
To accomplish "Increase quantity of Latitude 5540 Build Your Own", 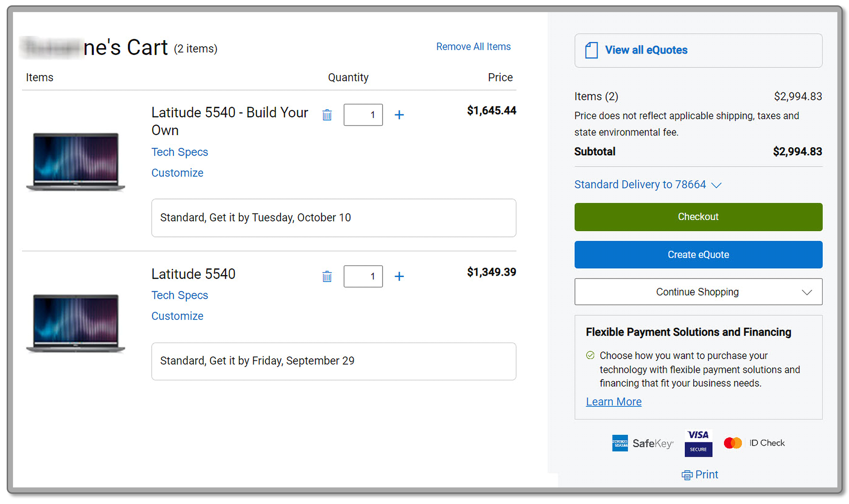I will point(399,115).
